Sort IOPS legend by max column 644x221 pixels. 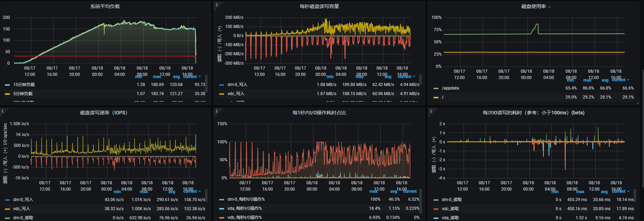click(144, 191)
